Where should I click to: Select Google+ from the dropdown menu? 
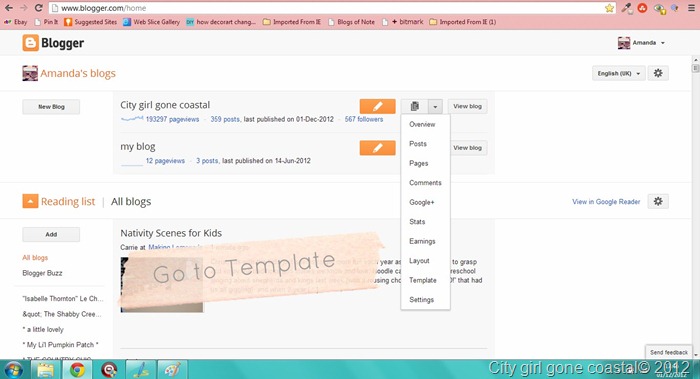(x=421, y=202)
